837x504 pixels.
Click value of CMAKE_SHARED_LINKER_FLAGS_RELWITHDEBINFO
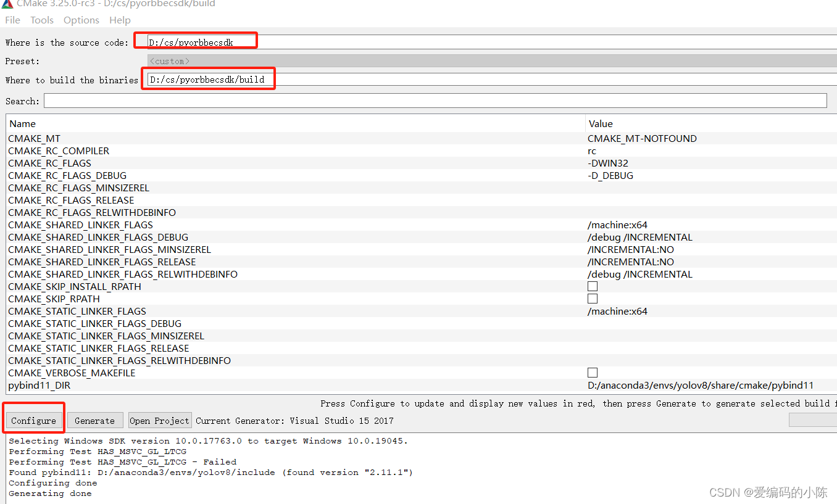(x=640, y=274)
